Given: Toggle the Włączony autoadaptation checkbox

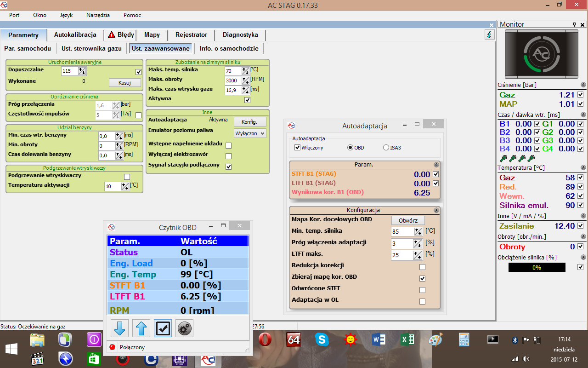Looking at the screenshot, I should (x=297, y=148).
